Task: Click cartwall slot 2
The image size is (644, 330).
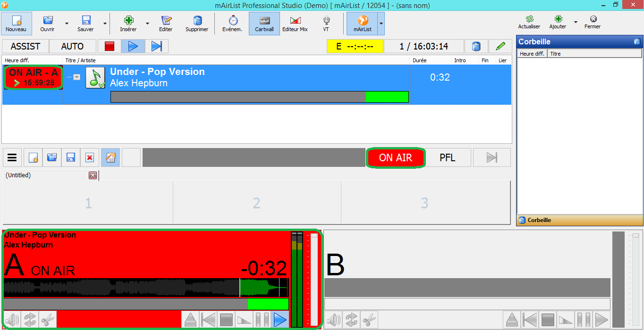Action: (x=256, y=203)
